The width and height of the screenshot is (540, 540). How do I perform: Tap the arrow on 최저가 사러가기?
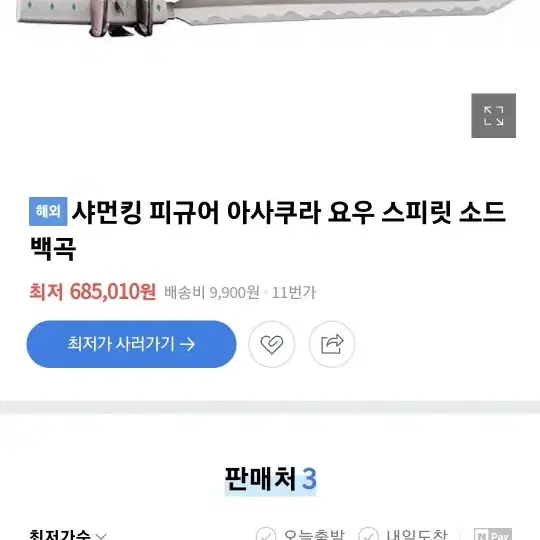click(188, 344)
